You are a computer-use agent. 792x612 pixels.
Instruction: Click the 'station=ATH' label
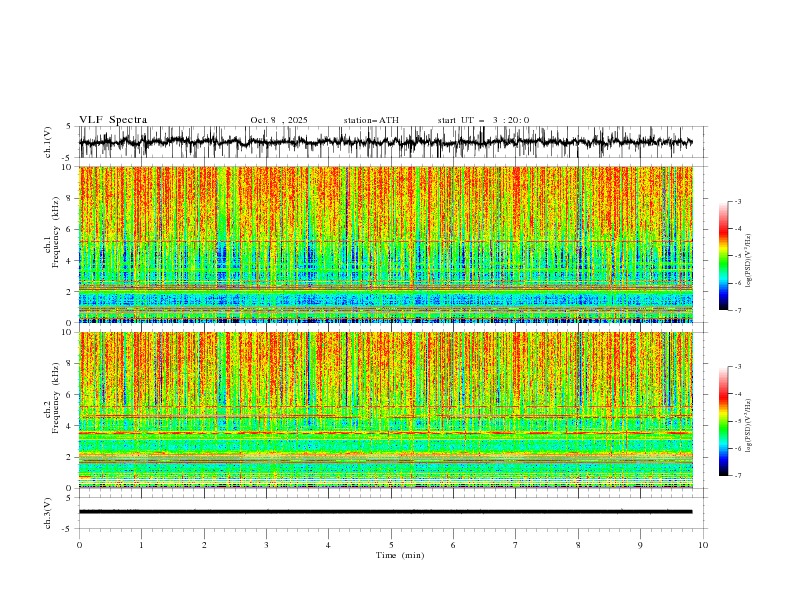[x=371, y=120]
